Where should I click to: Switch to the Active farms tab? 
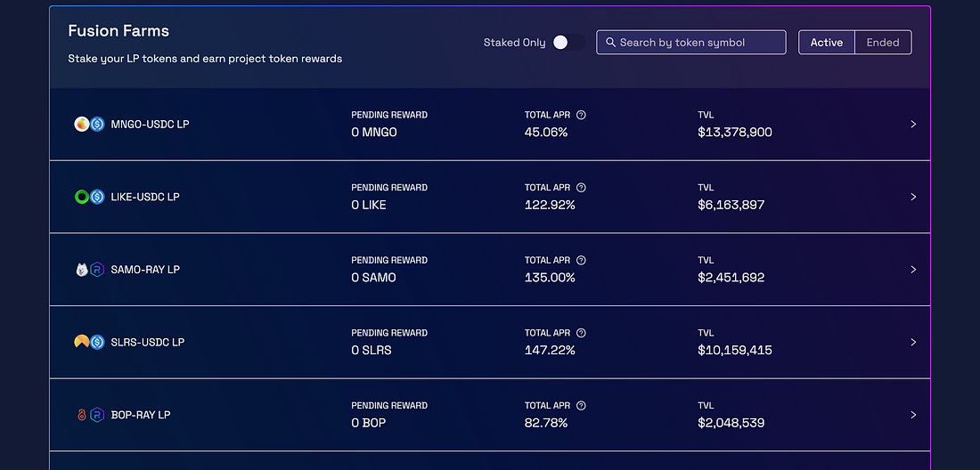pyautogui.click(x=826, y=43)
